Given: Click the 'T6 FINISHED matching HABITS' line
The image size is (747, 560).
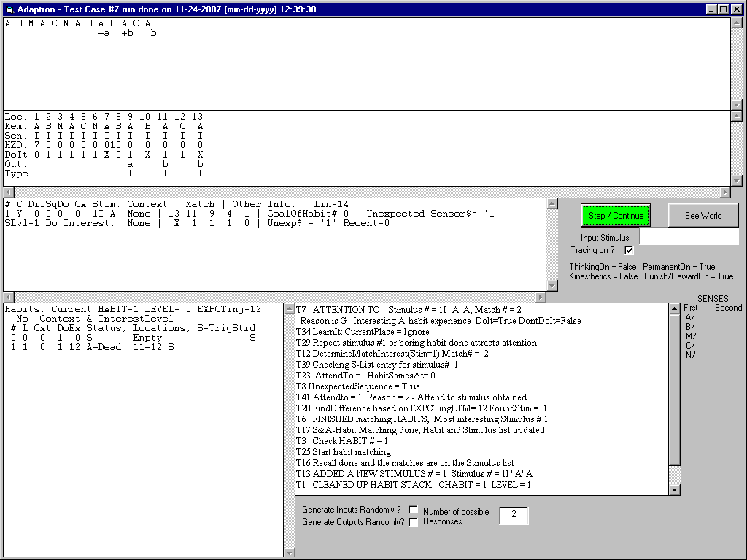Looking at the screenshot, I should 422,419.
